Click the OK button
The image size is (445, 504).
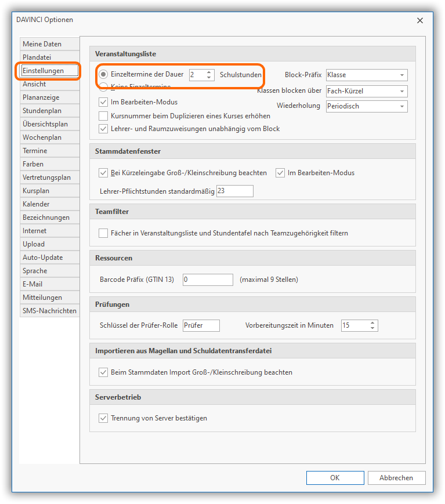[335, 478]
